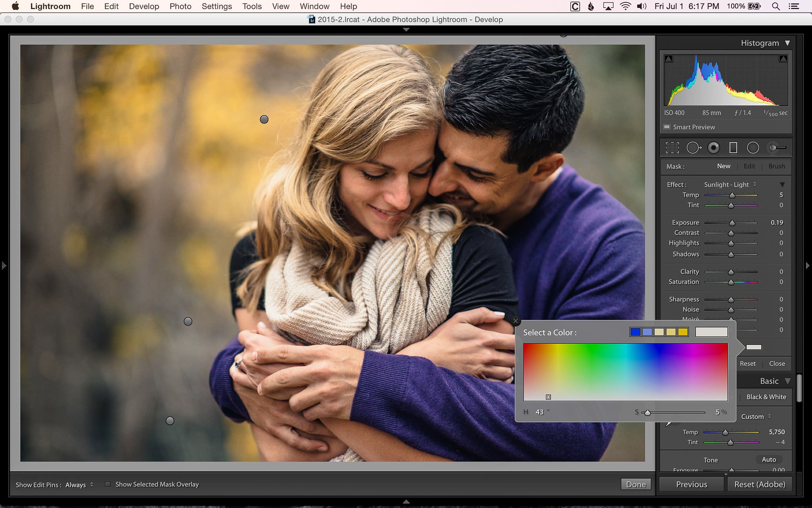Select the Spot Removal tool
The width and height of the screenshot is (812, 508).
(x=694, y=148)
